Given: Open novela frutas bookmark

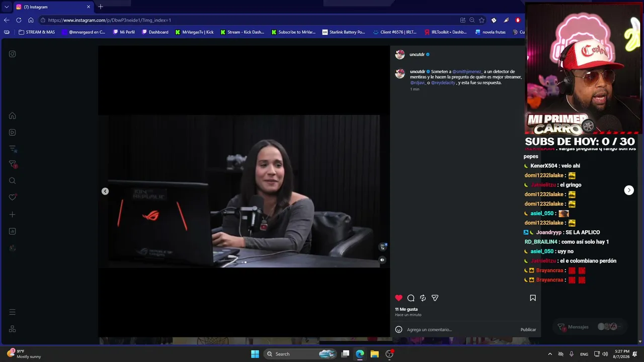Looking at the screenshot, I should (x=490, y=32).
